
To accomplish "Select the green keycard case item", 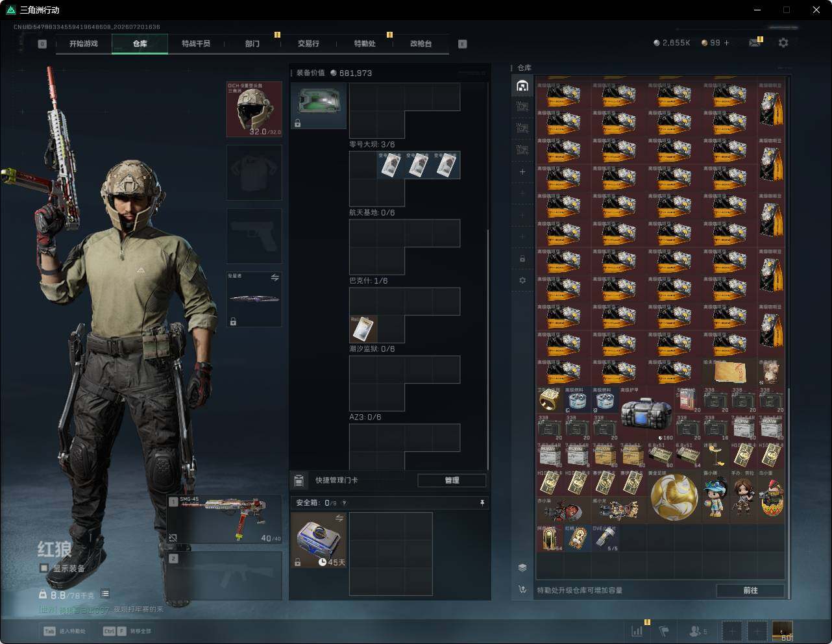I will pyautogui.click(x=319, y=105).
